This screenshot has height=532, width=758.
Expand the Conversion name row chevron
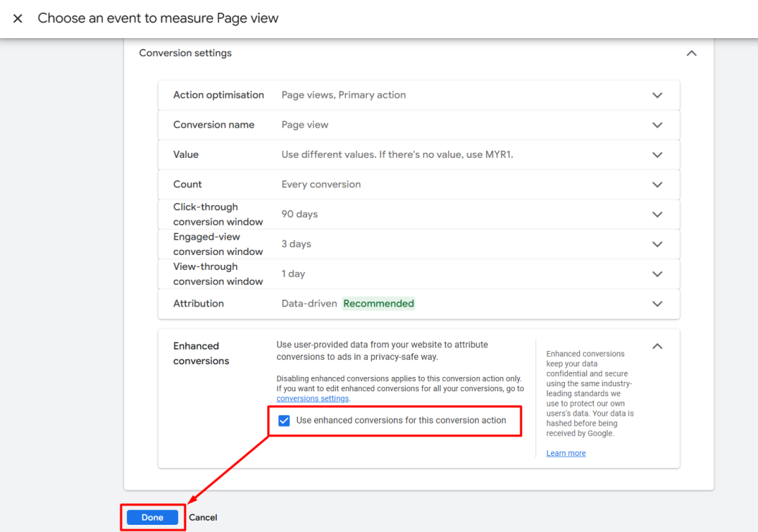tap(657, 125)
